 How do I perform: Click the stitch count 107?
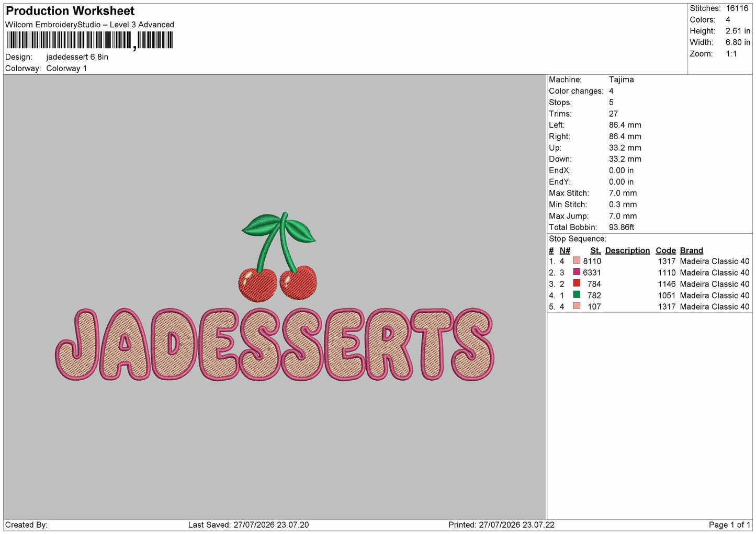[594, 307]
